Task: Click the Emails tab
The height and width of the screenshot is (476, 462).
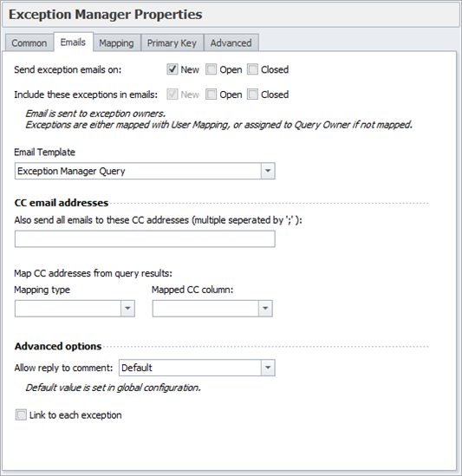Action: (x=73, y=42)
